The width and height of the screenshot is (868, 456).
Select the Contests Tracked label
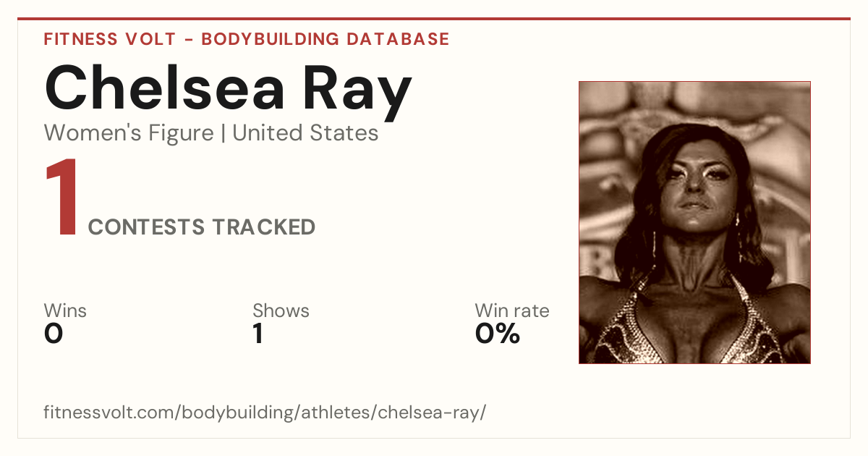click(202, 227)
